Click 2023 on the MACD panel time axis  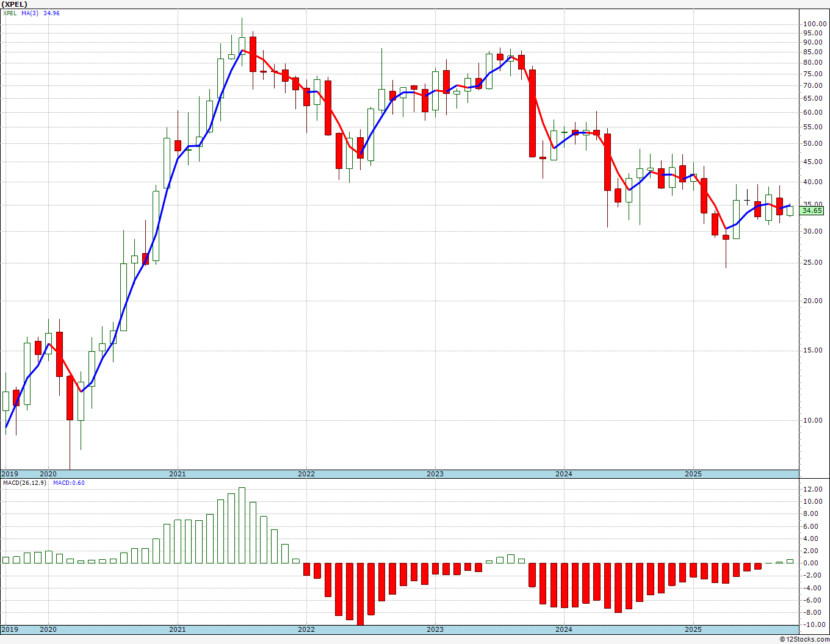point(435,629)
